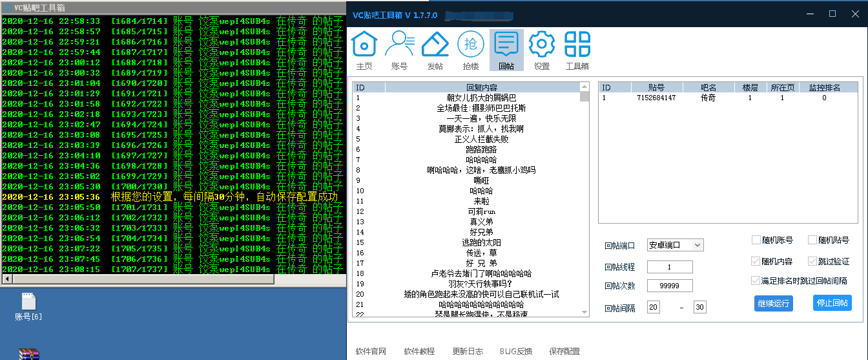Open the 软件官网 link

coord(371,352)
